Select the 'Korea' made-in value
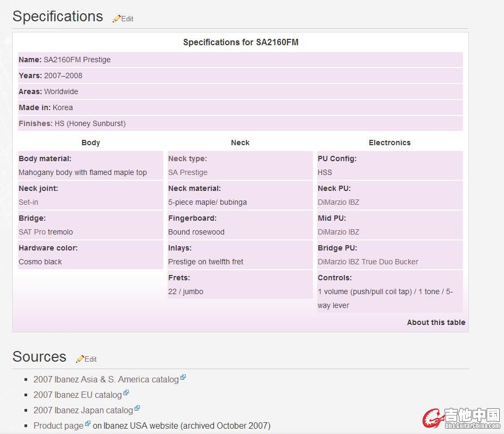The image size is (504, 434). 63,107
